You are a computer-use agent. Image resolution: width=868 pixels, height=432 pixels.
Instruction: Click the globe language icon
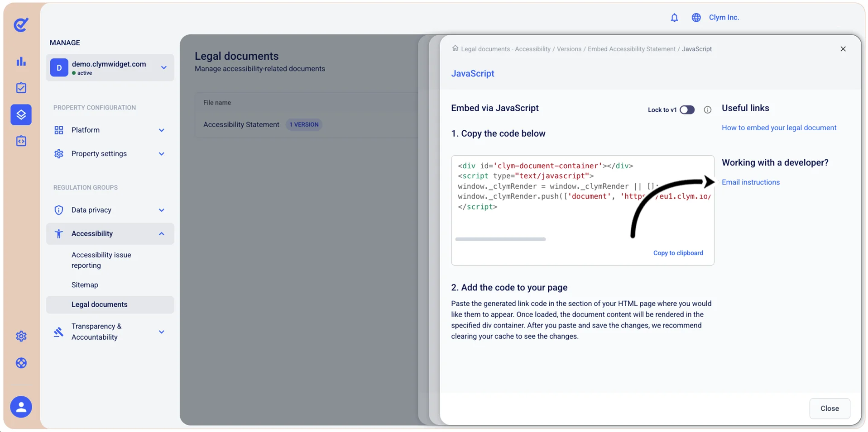(696, 18)
